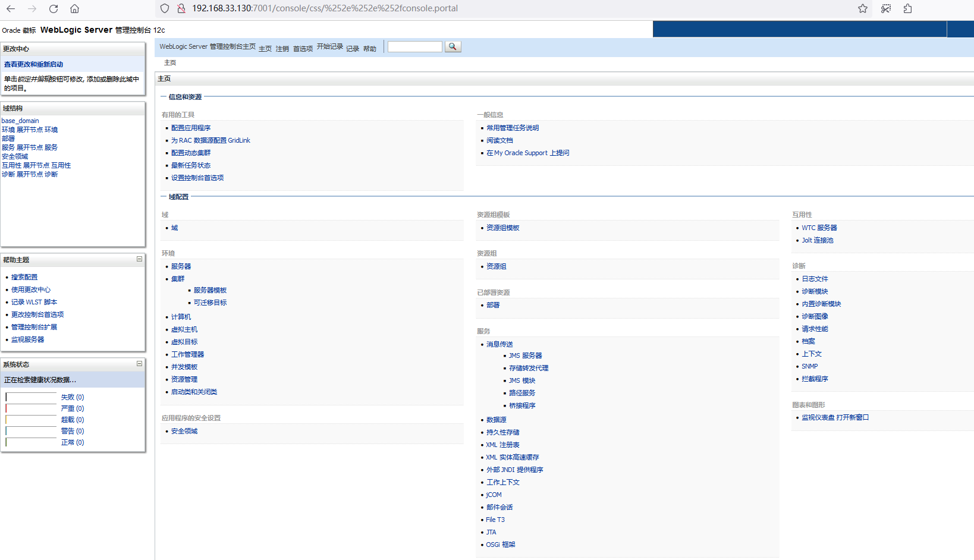Screen dimensions: 974x560
Task: Show the insecure connection lock icon info
Action: pos(181,8)
